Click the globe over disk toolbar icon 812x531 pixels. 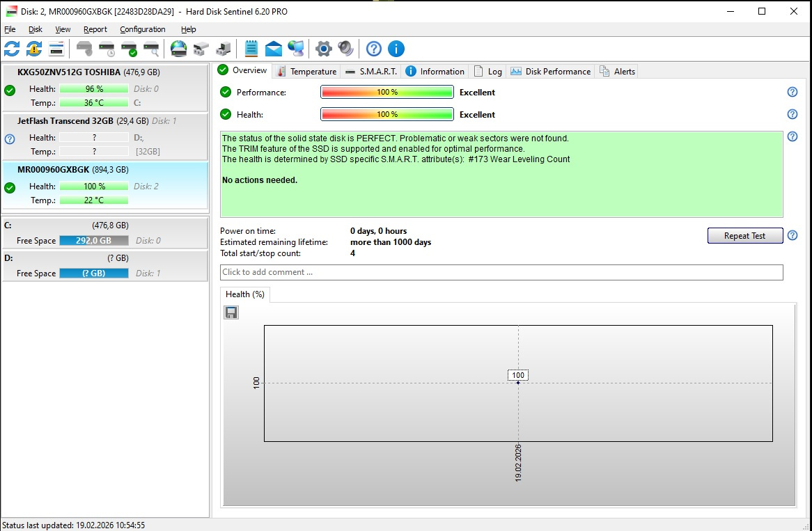(x=179, y=49)
